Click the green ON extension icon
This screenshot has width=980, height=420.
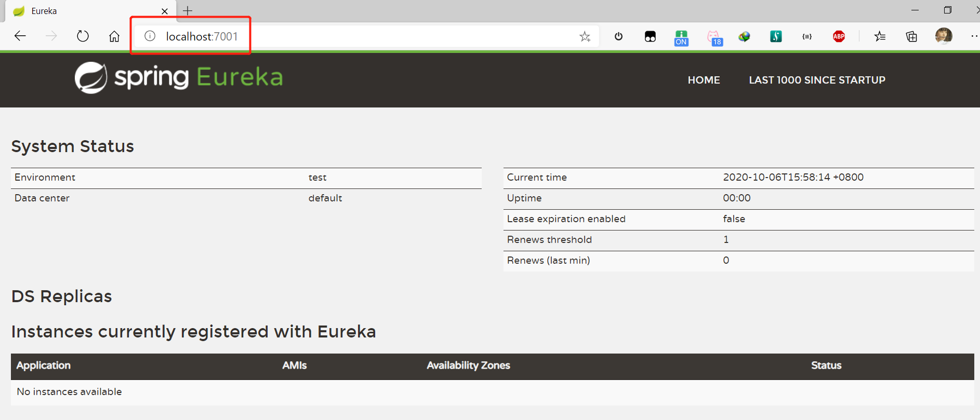(x=681, y=37)
